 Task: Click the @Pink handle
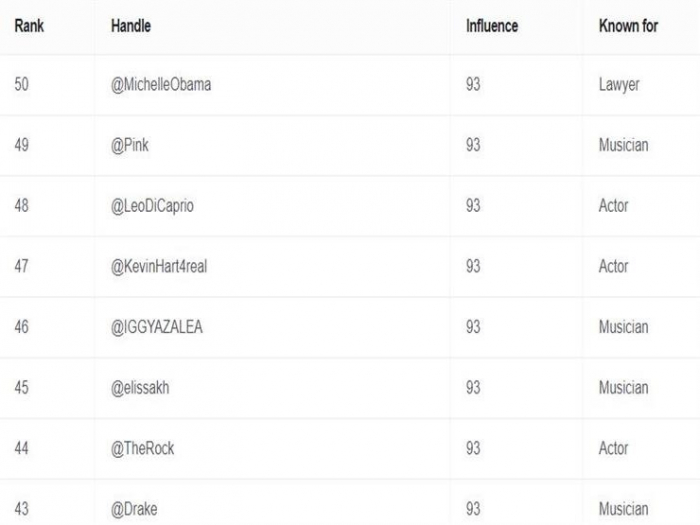click(130, 145)
